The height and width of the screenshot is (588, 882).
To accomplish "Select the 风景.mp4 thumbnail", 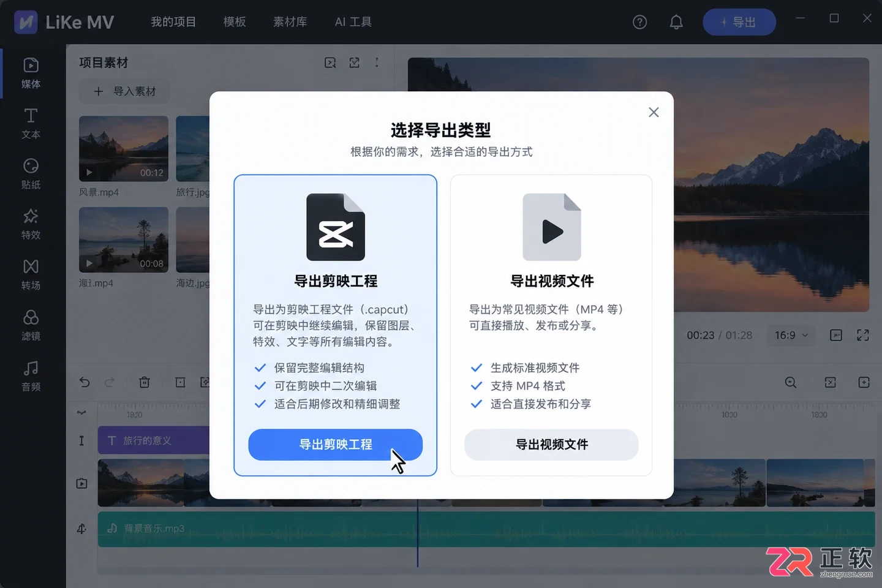I will pos(124,149).
